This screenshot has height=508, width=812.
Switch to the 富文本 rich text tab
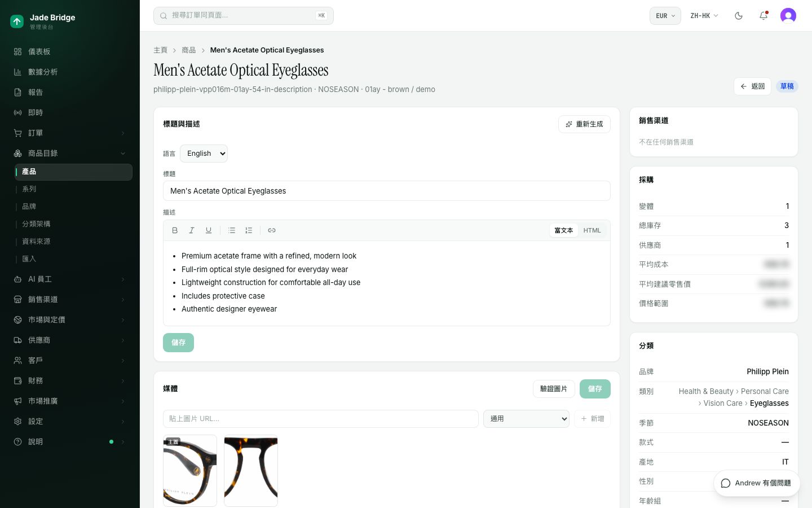(563, 230)
